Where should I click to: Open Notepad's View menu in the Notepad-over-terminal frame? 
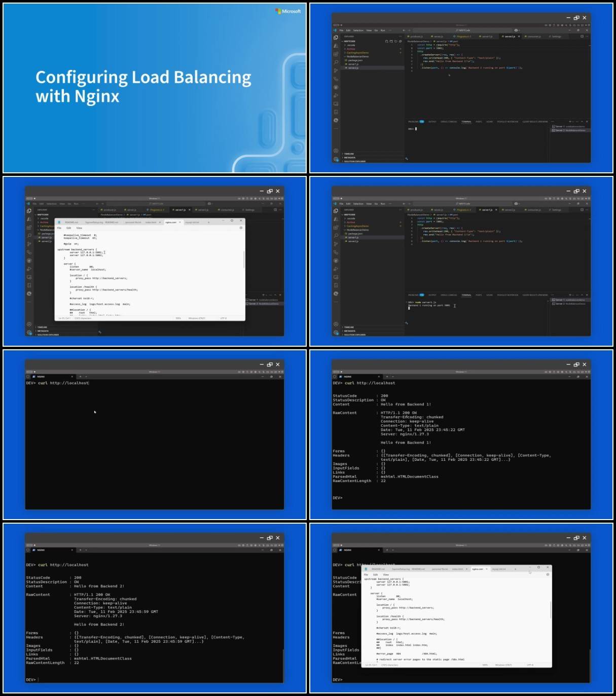[386, 575]
